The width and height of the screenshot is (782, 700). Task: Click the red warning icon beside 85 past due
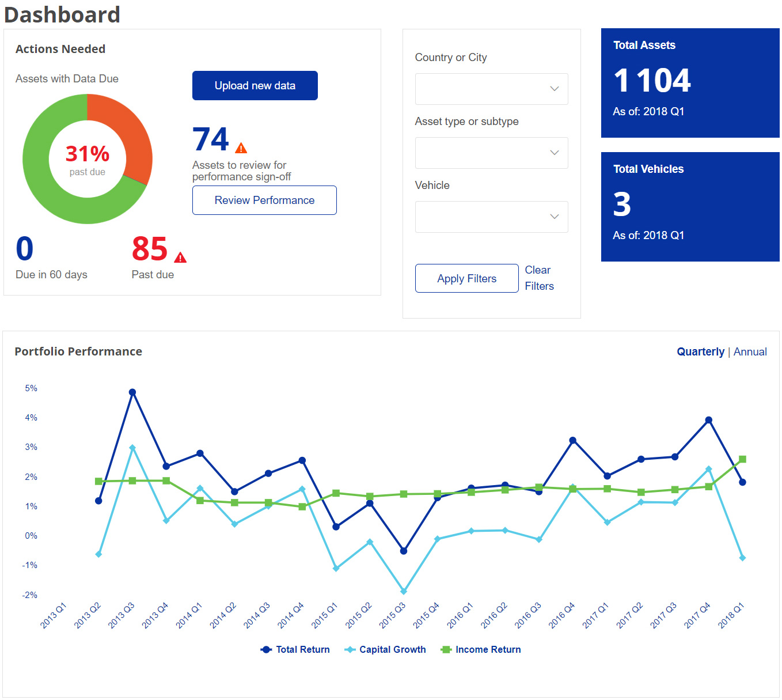[180, 258]
